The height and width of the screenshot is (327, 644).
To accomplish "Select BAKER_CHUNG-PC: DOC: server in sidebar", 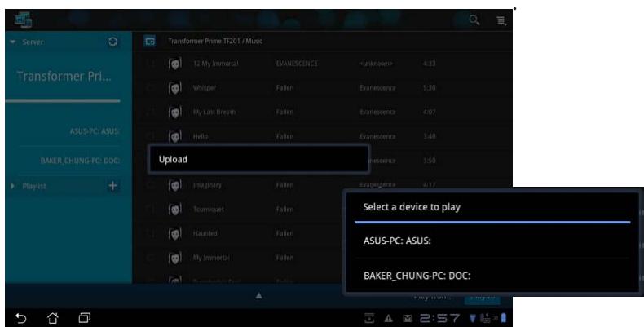I will tap(80, 161).
